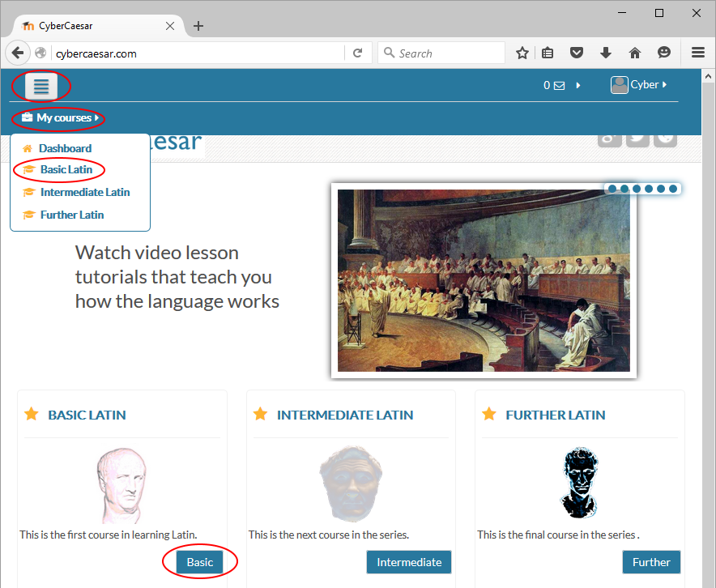This screenshot has height=588, width=716.
Task: Show bookmarks list icon in browser toolbar
Action: 548,53
